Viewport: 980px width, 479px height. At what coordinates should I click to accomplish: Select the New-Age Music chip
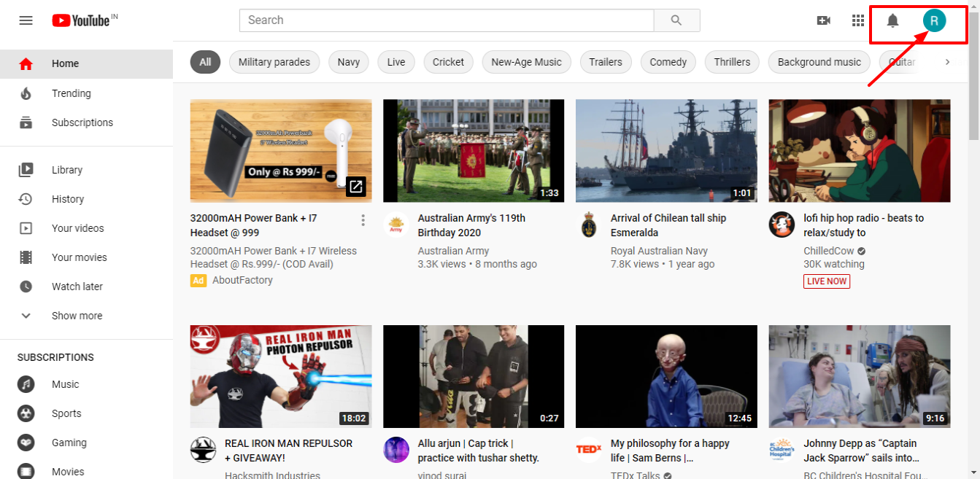point(527,62)
